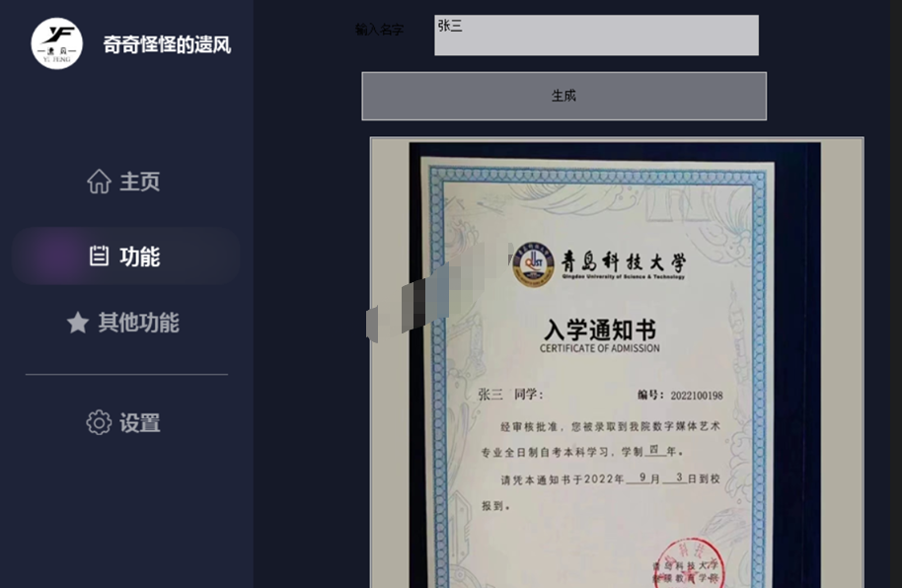
Task: Click the certificate number 2022100198
Action: point(696,396)
